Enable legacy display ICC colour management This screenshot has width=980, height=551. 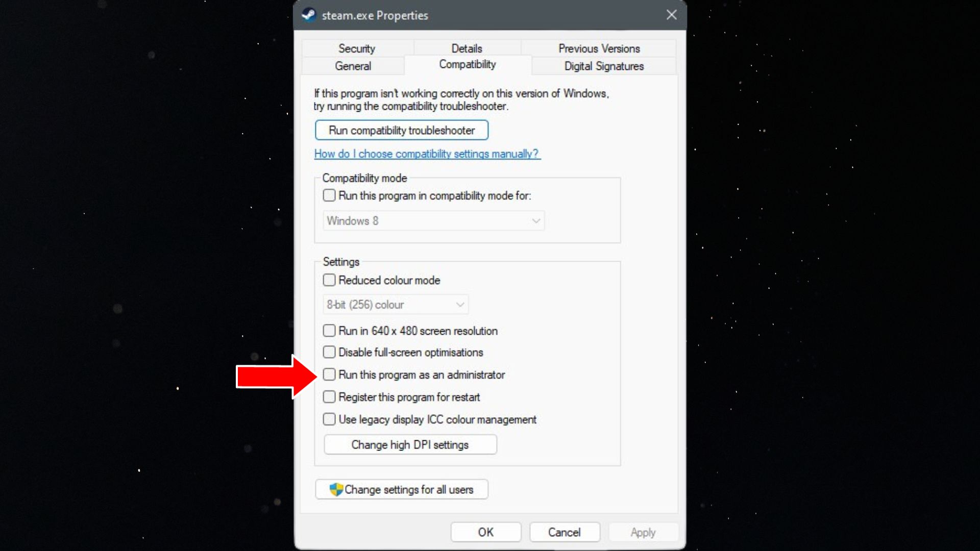[329, 419]
